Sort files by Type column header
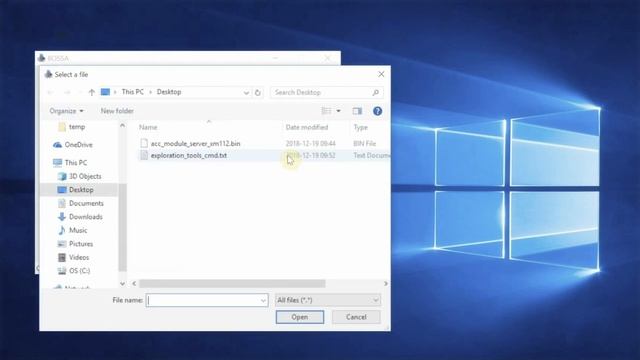This screenshot has height=360, width=640. point(360,127)
